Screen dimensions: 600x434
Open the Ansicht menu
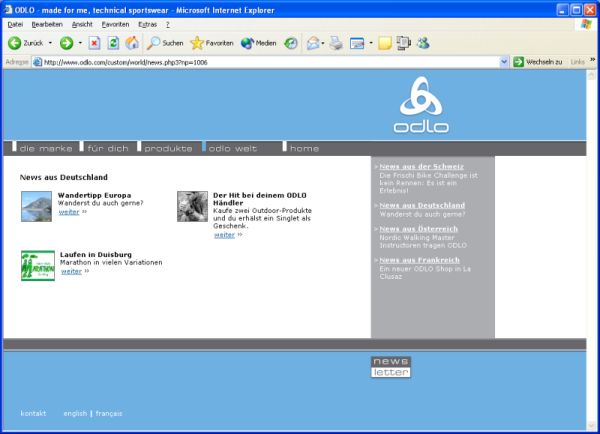(x=83, y=23)
